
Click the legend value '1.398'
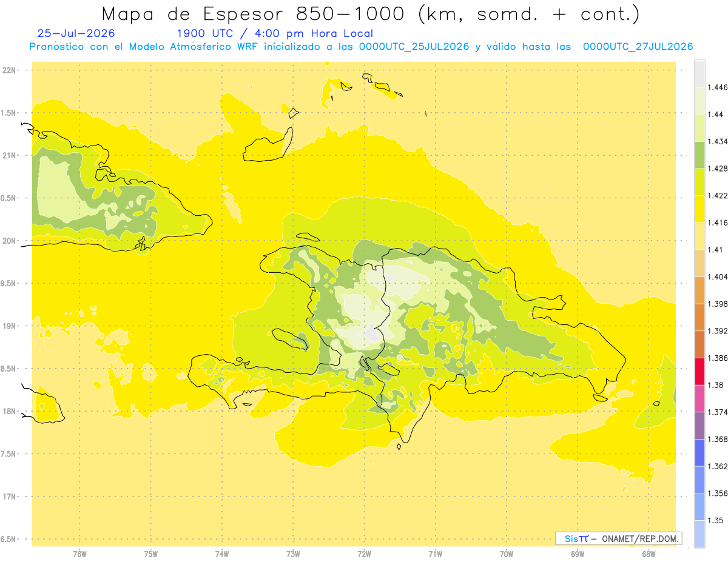coord(718,304)
